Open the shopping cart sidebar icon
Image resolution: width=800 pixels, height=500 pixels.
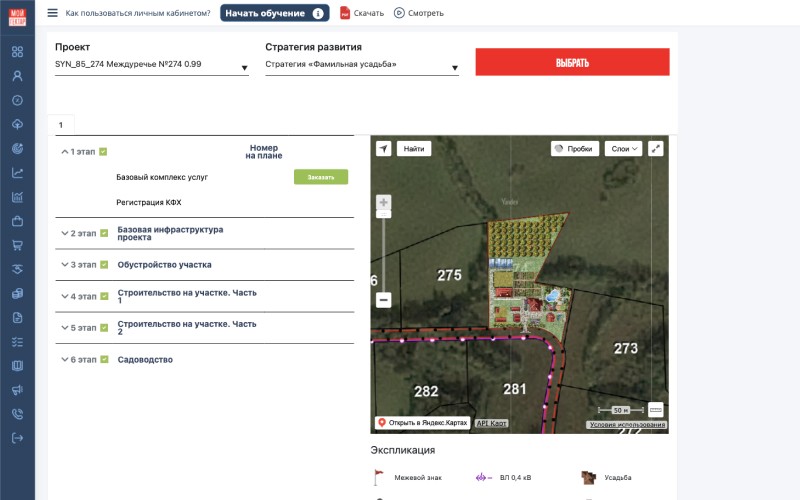pyautogui.click(x=17, y=245)
